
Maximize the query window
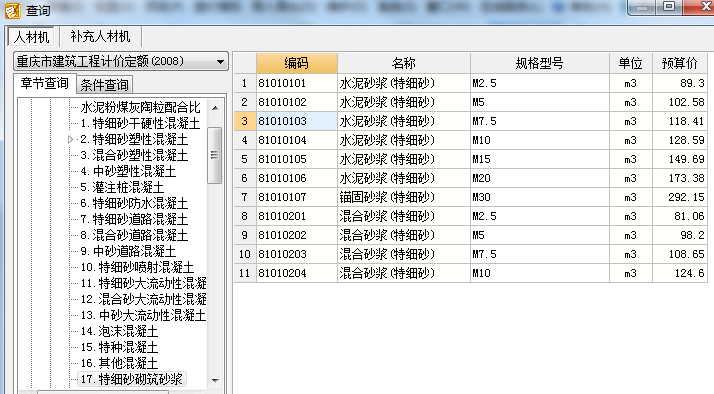(x=669, y=6)
